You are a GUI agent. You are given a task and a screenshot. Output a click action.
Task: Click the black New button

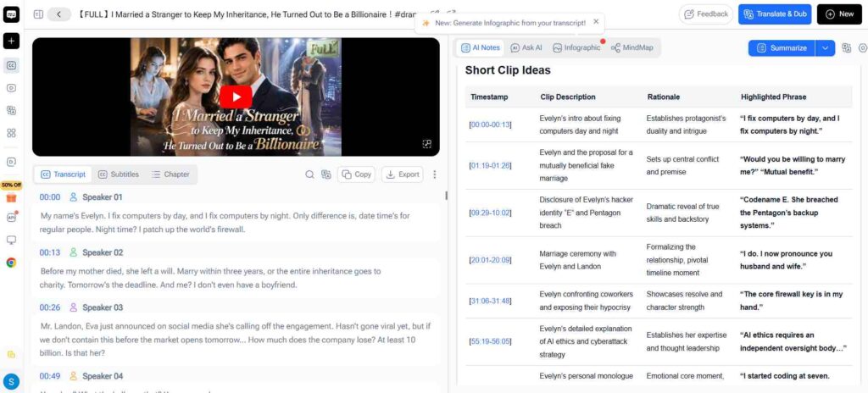(x=839, y=14)
